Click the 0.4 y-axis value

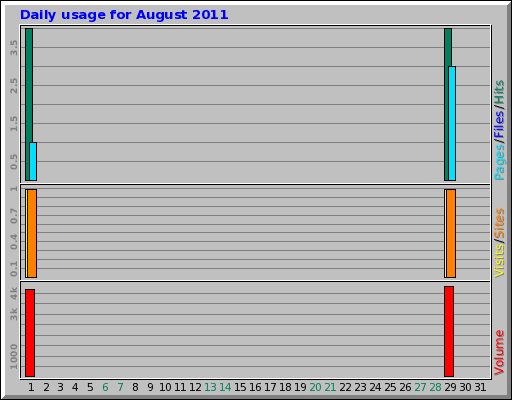(14, 242)
